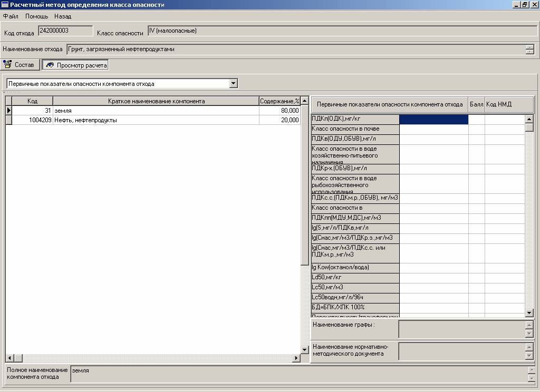This screenshot has width=540, height=392.
Task: Select the Нефть, нефтепродукты row
Action: pos(156,120)
